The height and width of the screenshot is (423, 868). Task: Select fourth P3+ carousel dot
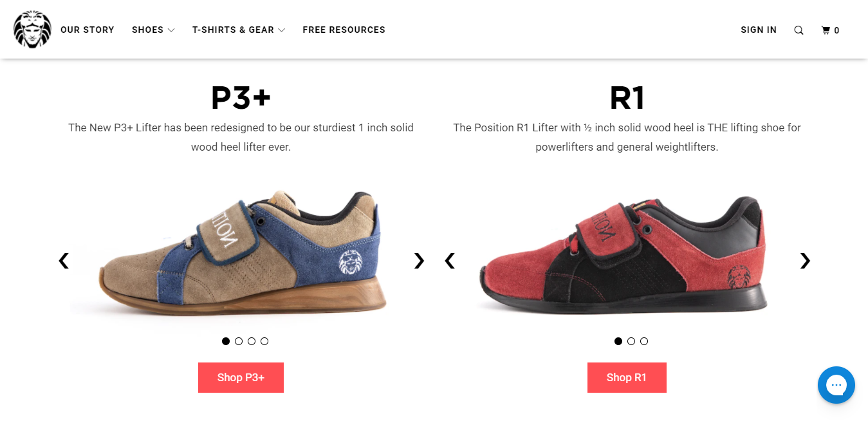(264, 341)
